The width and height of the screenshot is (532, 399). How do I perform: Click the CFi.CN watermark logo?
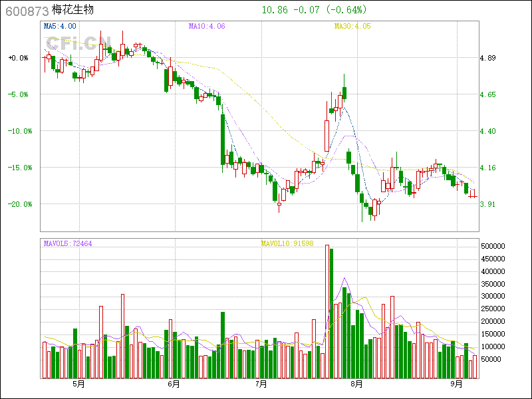tap(74, 43)
